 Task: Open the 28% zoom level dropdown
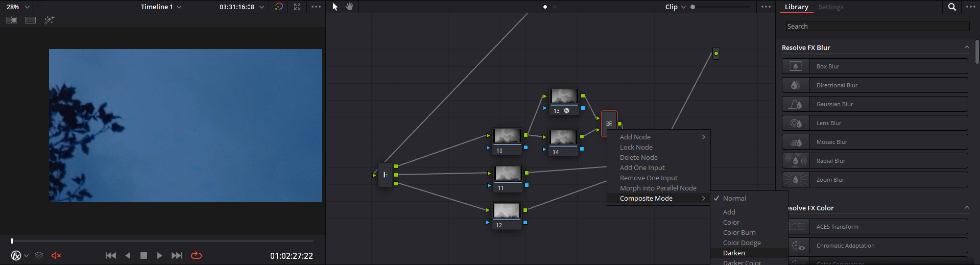click(17, 7)
